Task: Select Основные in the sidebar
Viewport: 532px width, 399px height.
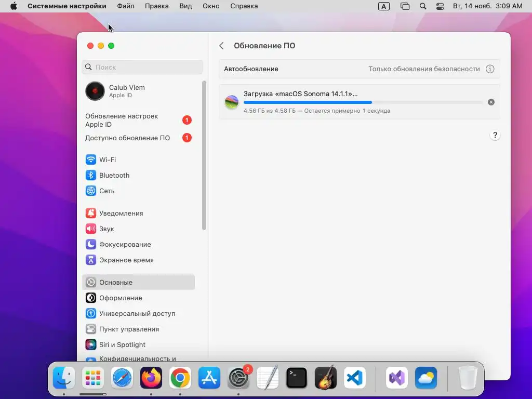Action: tap(138, 282)
